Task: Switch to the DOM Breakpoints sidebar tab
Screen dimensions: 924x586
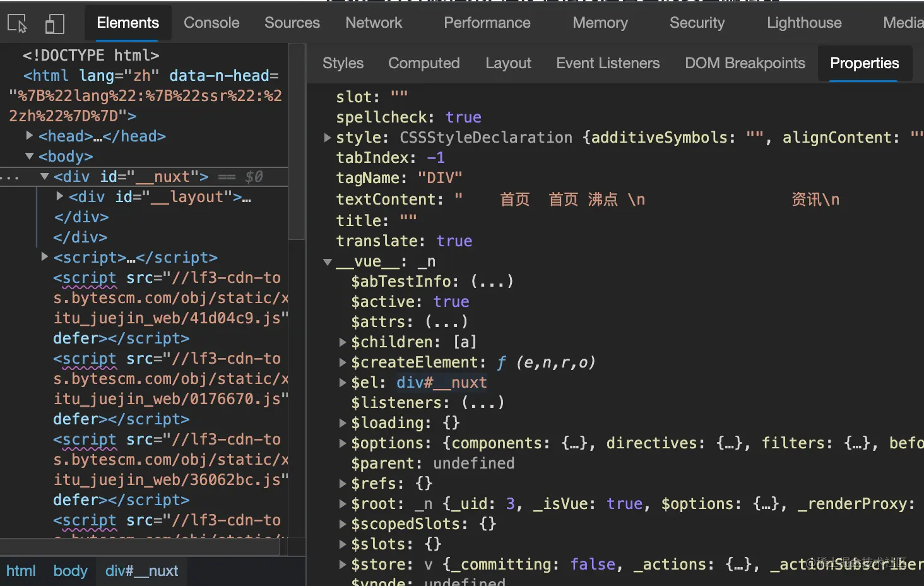Action: point(745,63)
